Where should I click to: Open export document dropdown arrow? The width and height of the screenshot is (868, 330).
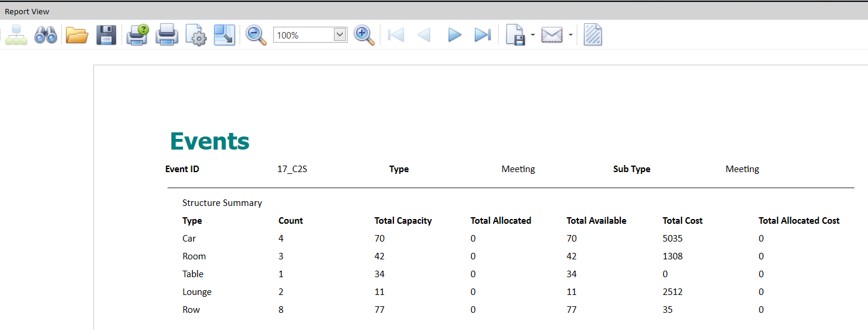533,35
